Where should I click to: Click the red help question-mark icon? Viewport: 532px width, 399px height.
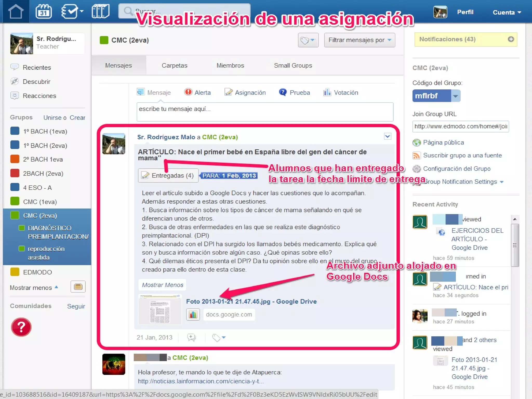pyautogui.click(x=21, y=327)
